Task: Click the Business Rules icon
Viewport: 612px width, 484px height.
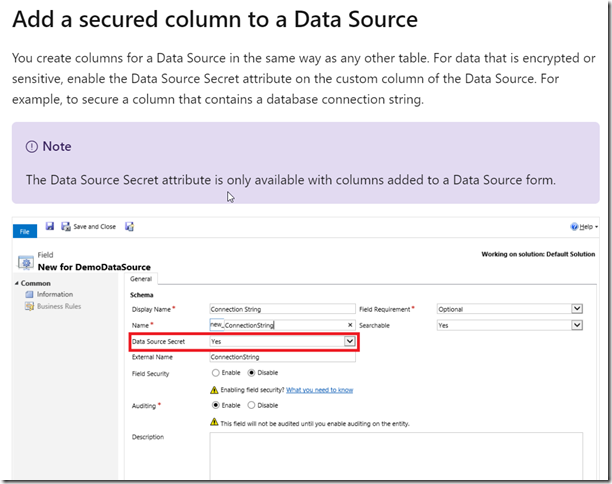Action: (x=29, y=306)
